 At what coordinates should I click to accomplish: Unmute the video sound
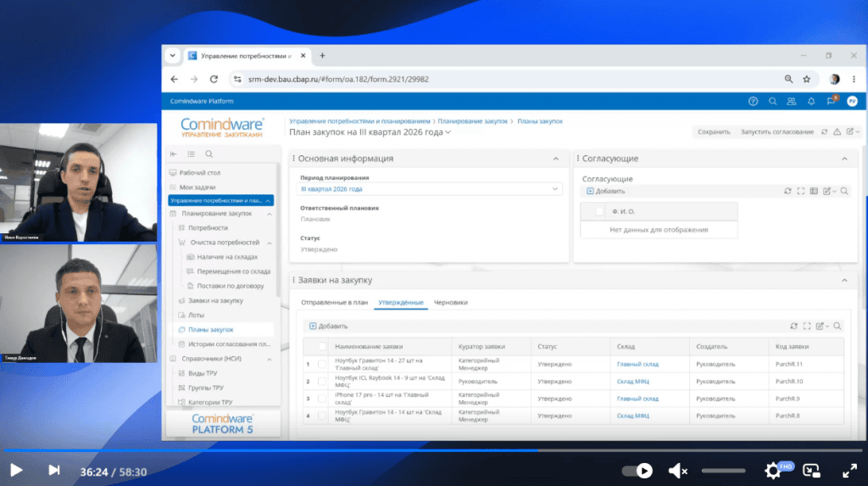tap(677, 471)
